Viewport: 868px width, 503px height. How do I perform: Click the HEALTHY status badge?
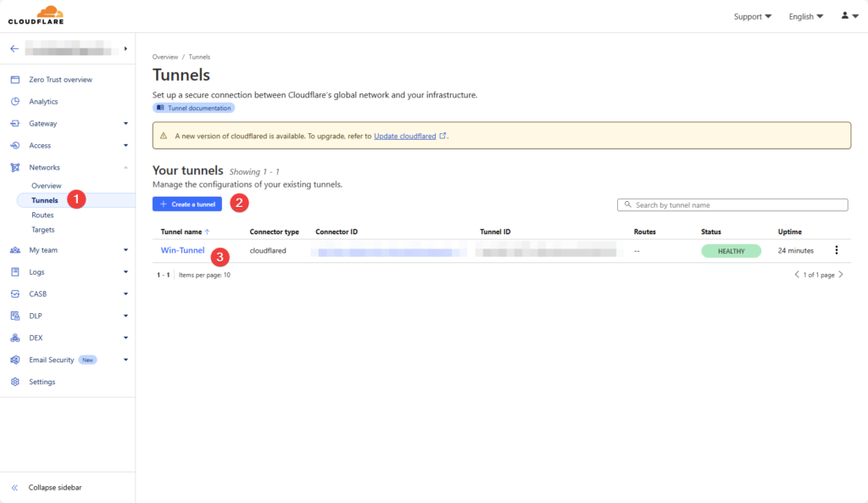coord(732,251)
